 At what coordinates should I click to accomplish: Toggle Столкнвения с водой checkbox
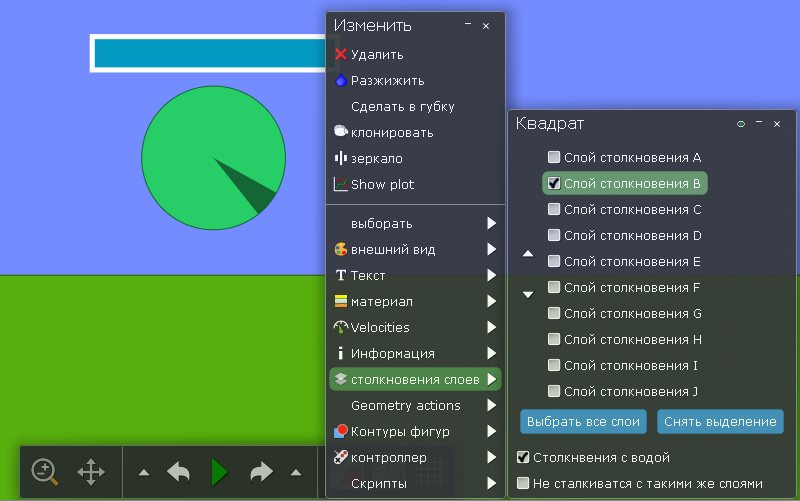click(x=523, y=458)
